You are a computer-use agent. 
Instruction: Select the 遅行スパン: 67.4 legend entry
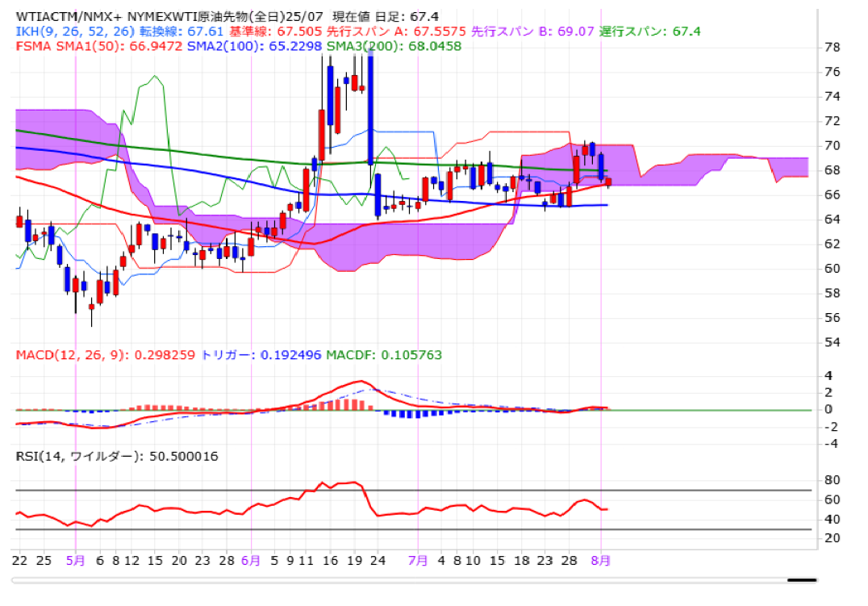coord(649,31)
